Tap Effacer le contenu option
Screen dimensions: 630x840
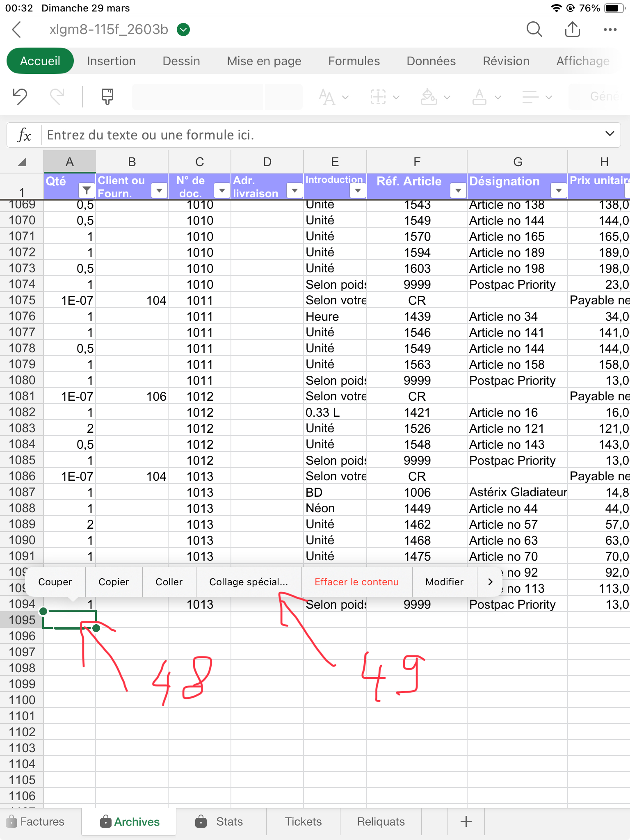point(356,582)
